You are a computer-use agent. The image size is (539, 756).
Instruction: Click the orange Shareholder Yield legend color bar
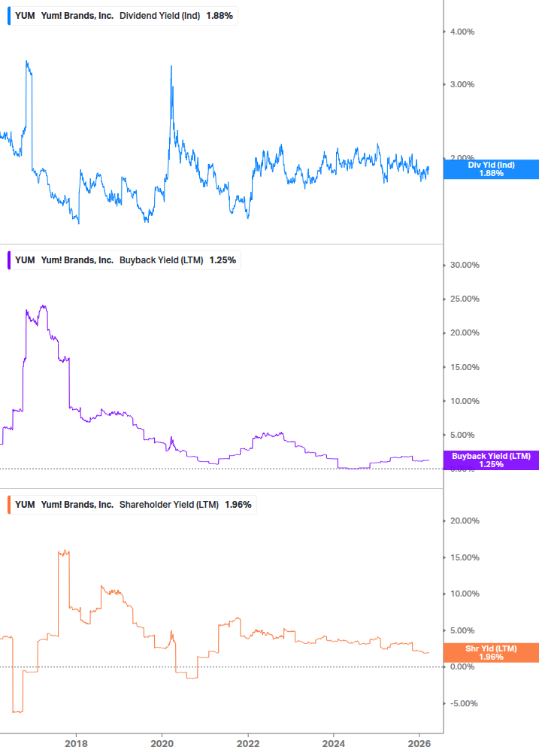9,505
